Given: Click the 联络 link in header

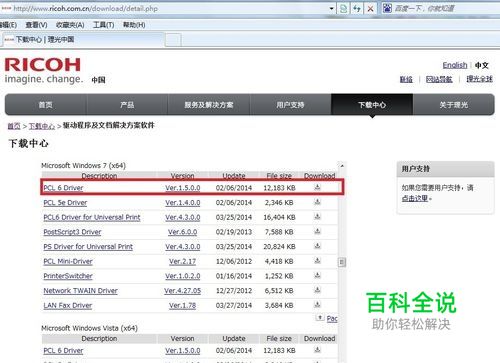Looking at the screenshot, I should click(406, 79).
